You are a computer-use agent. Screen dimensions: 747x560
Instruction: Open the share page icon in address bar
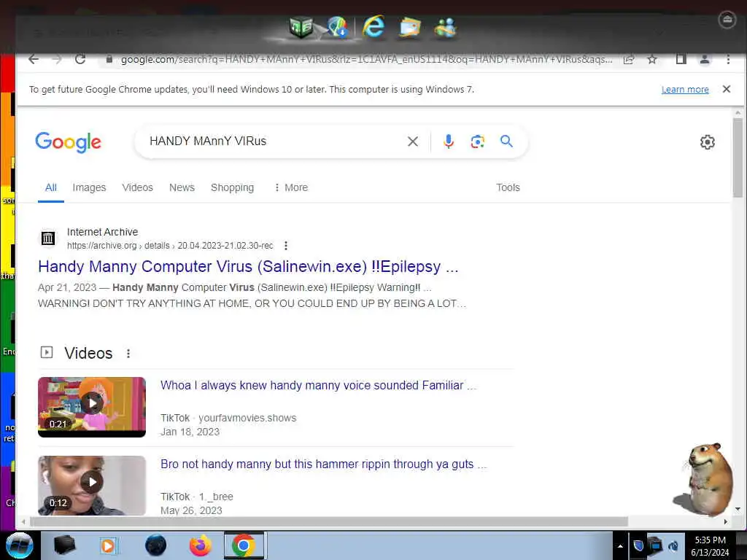[628, 60]
